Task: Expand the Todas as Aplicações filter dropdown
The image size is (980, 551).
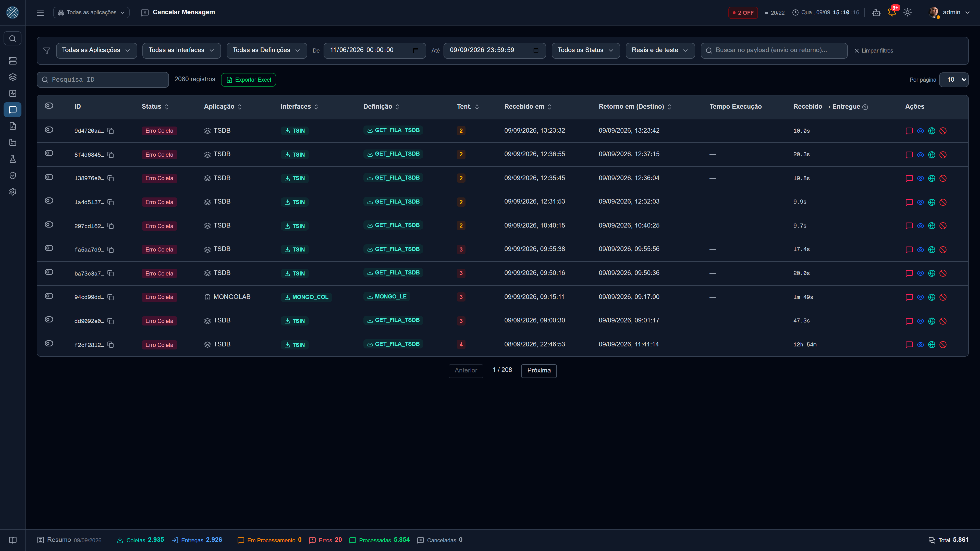Action: pyautogui.click(x=96, y=50)
